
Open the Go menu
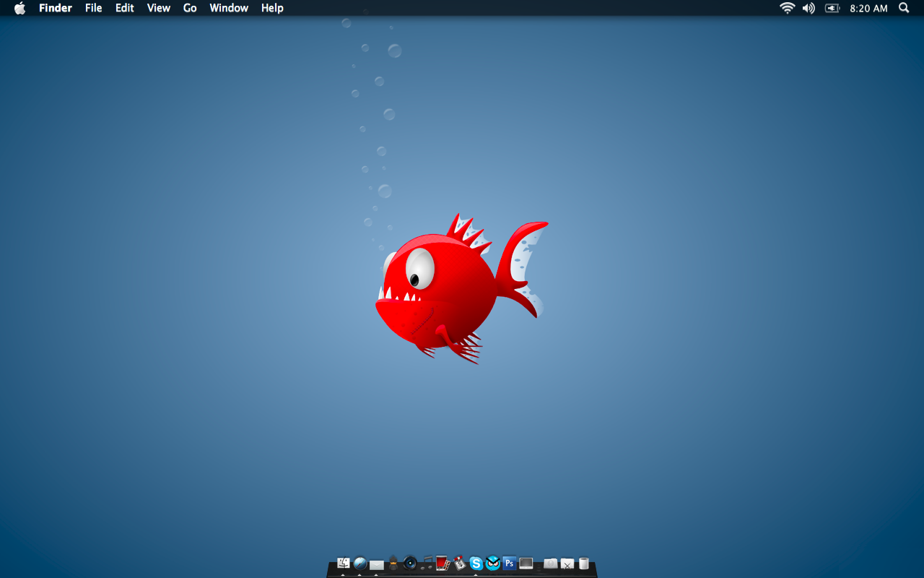pos(190,8)
